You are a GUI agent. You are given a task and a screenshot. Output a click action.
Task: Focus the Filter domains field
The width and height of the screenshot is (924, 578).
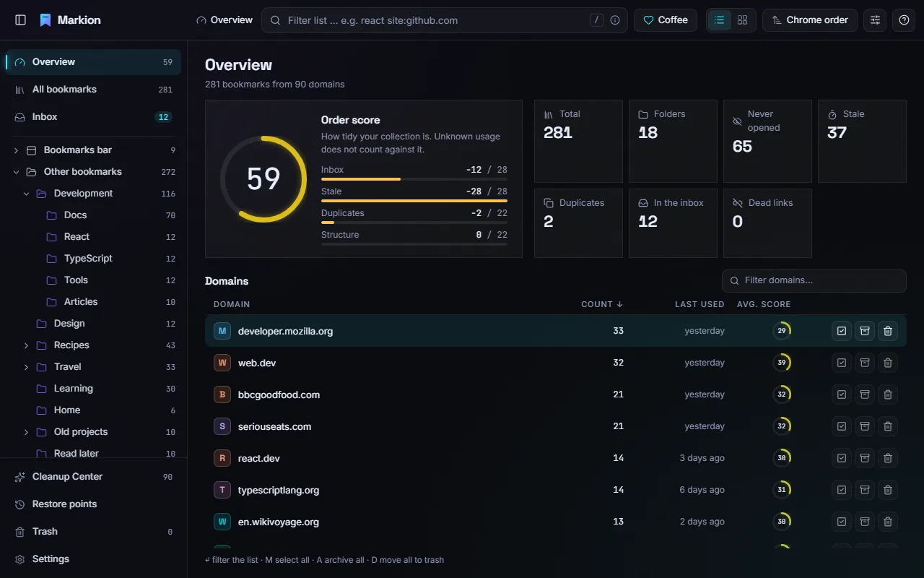click(x=814, y=280)
